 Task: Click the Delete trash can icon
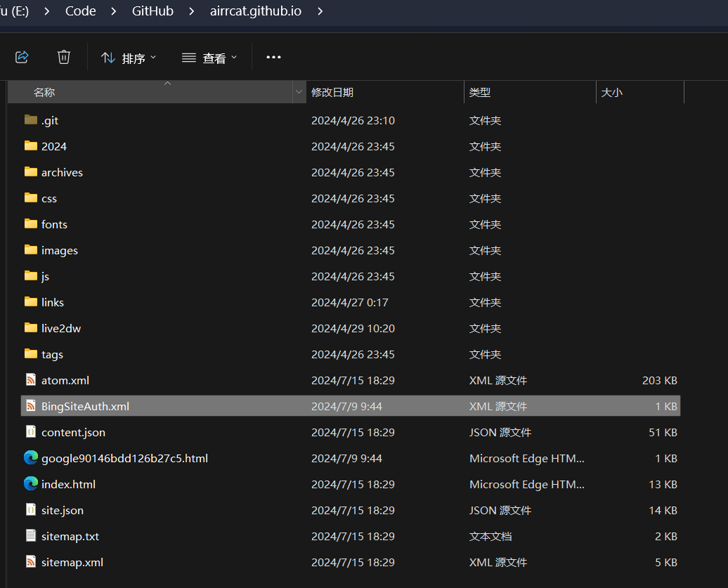[x=64, y=58]
